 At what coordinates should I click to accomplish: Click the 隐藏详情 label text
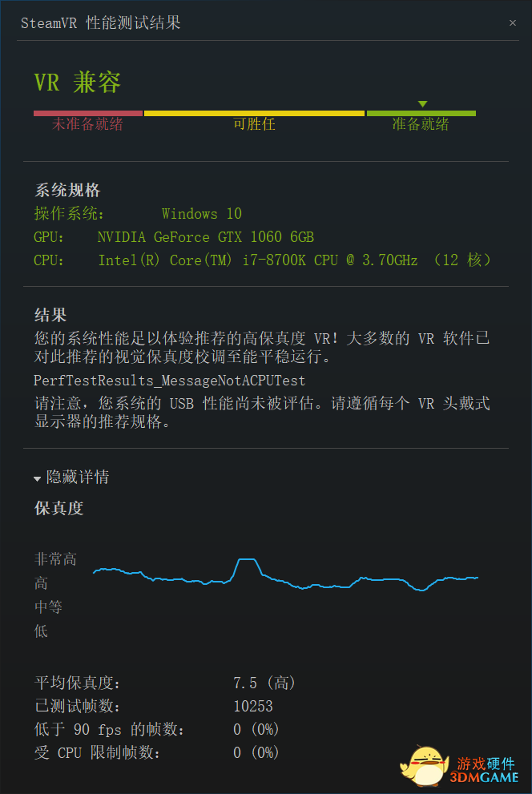click(78, 477)
